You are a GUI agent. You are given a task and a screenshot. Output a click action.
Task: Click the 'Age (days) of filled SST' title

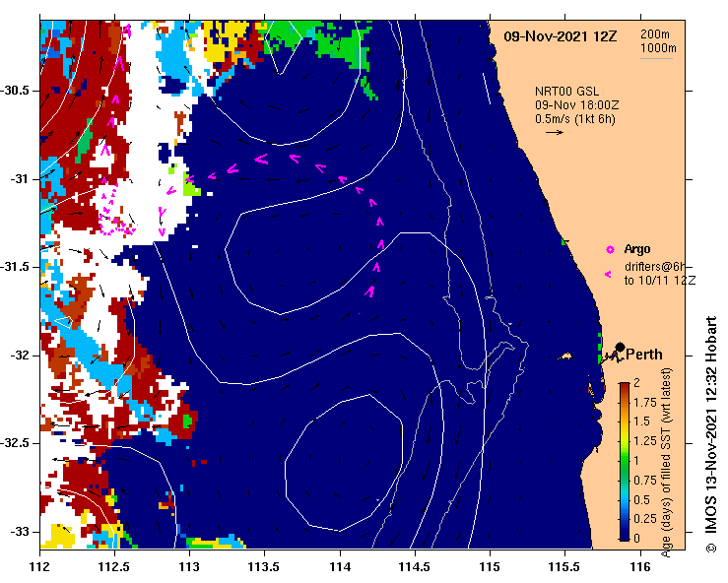[x=666, y=462]
